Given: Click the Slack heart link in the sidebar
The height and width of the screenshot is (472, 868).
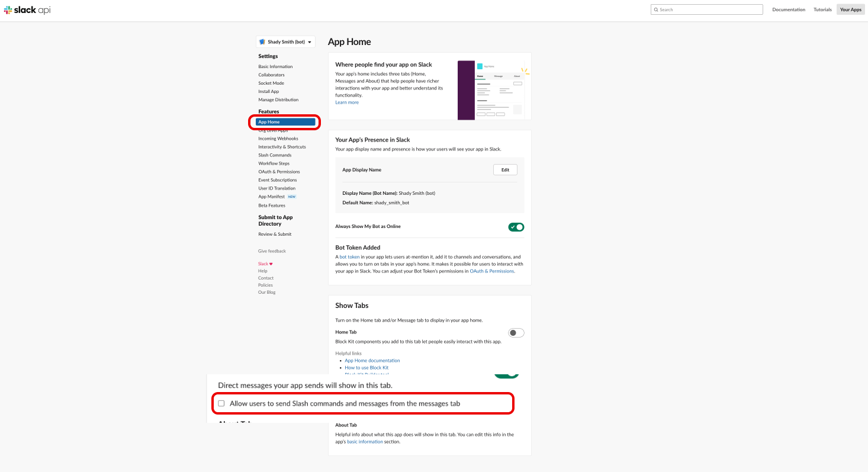Looking at the screenshot, I should (x=265, y=264).
